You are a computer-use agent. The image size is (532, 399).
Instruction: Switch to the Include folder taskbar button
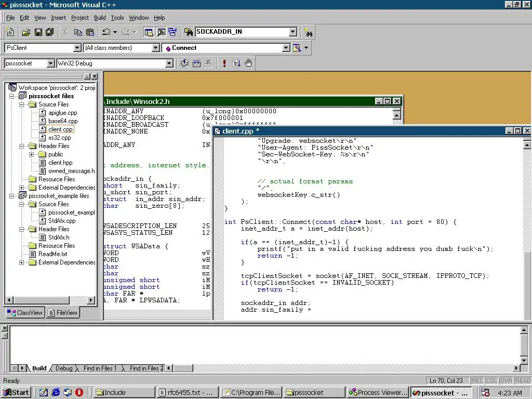point(124,393)
